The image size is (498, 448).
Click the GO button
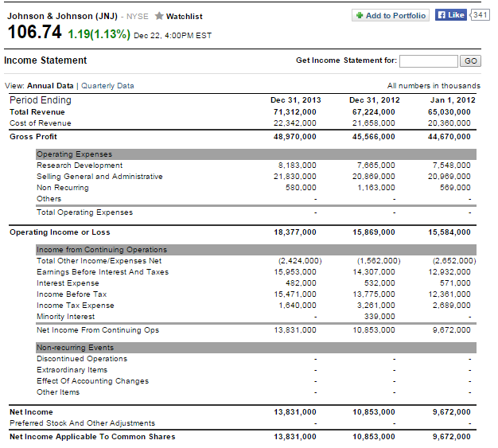[x=470, y=61]
